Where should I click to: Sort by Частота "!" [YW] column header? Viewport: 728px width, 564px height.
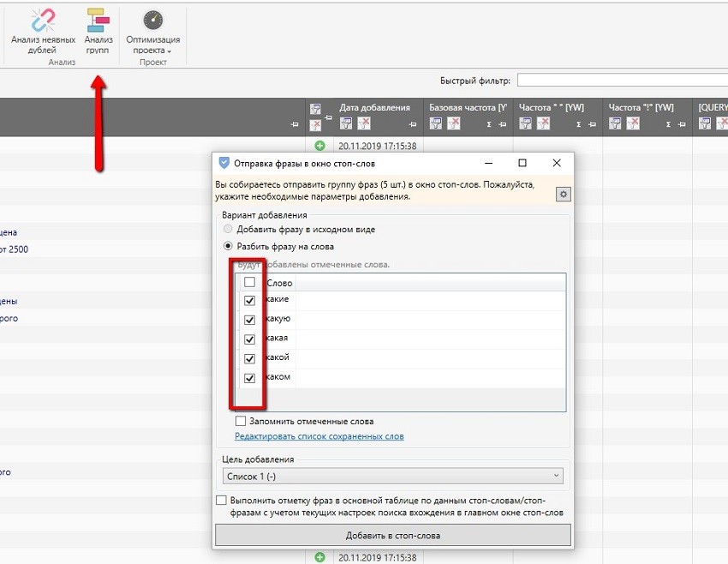tap(641, 107)
